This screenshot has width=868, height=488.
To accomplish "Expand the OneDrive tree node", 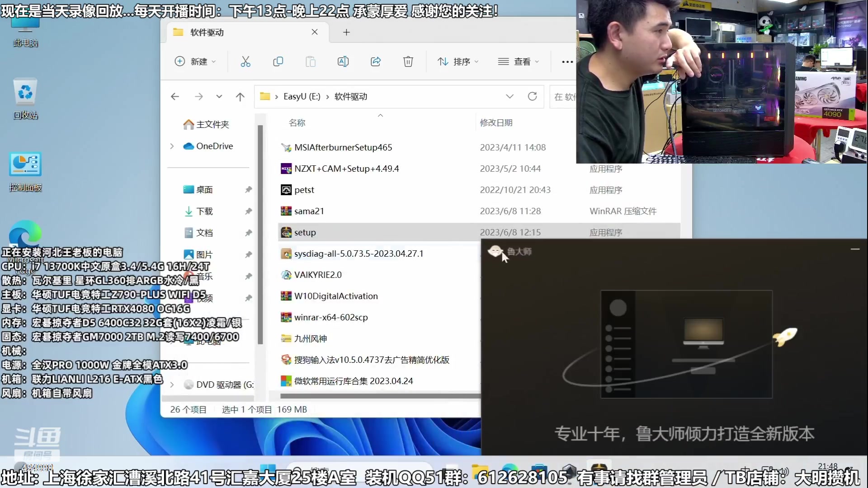I will (172, 146).
